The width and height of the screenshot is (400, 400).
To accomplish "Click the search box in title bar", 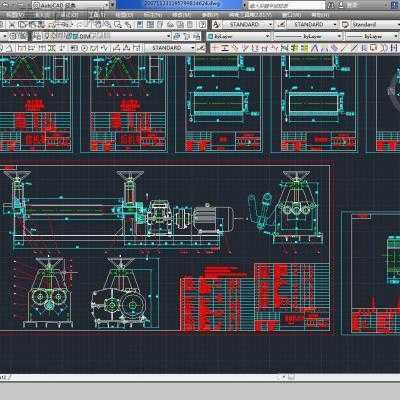I will (286, 5).
